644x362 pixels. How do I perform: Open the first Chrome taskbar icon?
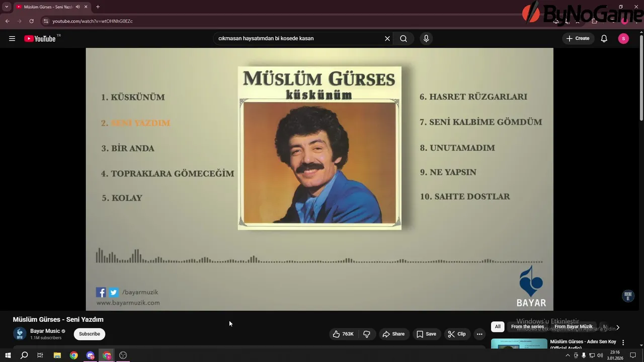point(74,355)
